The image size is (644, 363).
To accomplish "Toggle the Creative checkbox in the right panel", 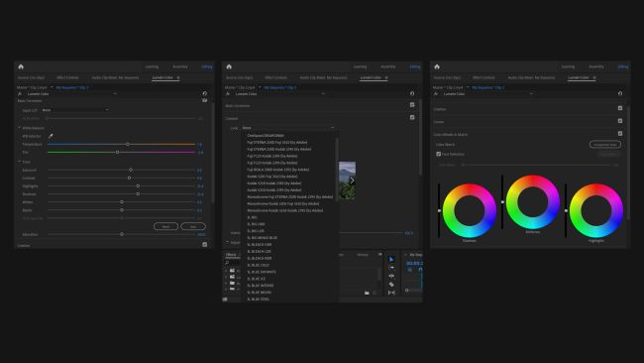I will (x=620, y=108).
